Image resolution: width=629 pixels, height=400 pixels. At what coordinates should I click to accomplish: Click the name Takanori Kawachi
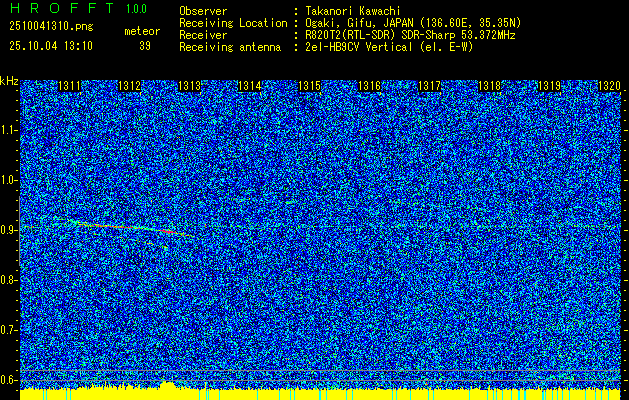352,11
